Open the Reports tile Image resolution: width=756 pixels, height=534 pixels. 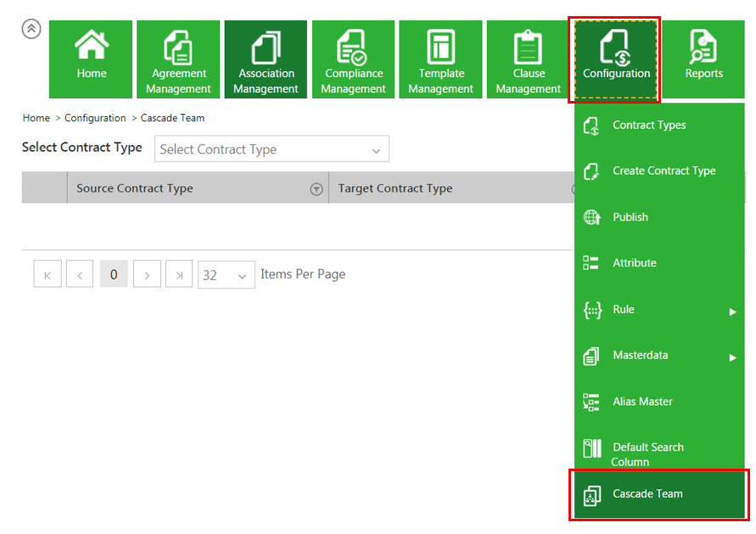tap(703, 59)
